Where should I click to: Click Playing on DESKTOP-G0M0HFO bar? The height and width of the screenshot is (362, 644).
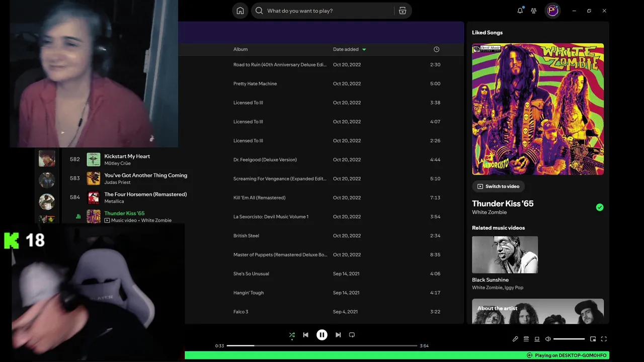tap(397, 355)
